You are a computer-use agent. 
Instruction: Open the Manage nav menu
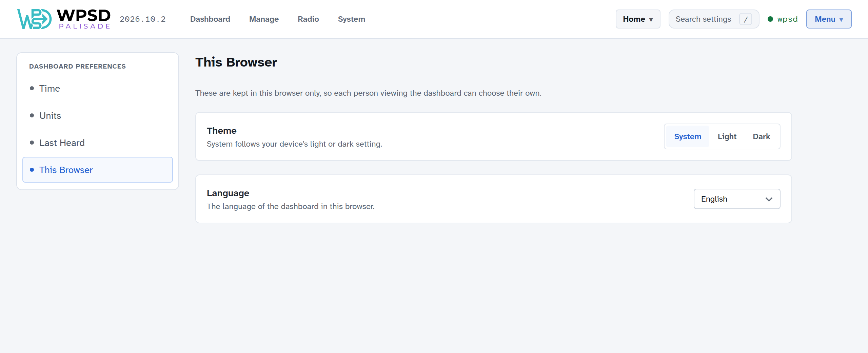[x=264, y=19]
